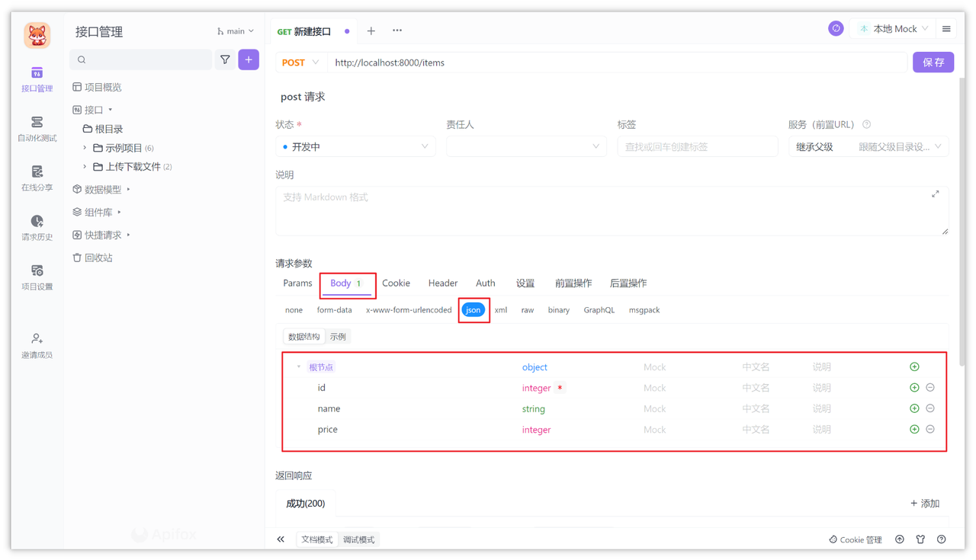The width and height of the screenshot is (976, 560).
Task: Open 接口管理 in the left sidebar
Action: point(37,79)
